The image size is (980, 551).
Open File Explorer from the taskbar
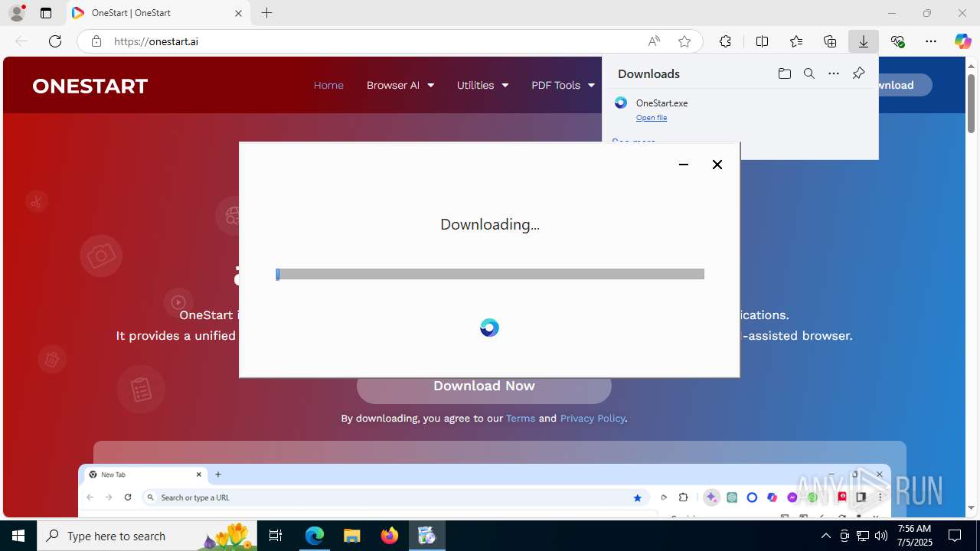pos(352,536)
